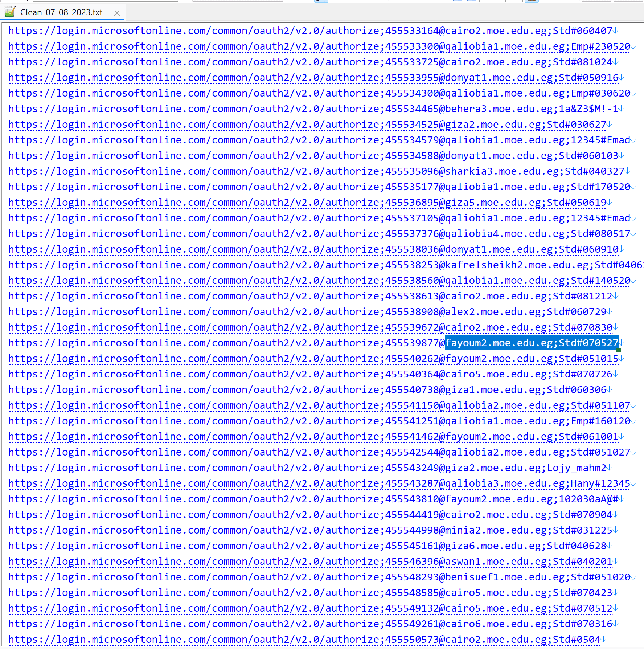The width and height of the screenshot is (644, 649).
Task: Click the account number 455534588
Action: click(412, 156)
